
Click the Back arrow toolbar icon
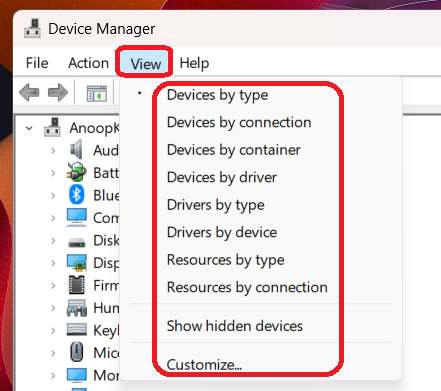(x=29, y=92)
